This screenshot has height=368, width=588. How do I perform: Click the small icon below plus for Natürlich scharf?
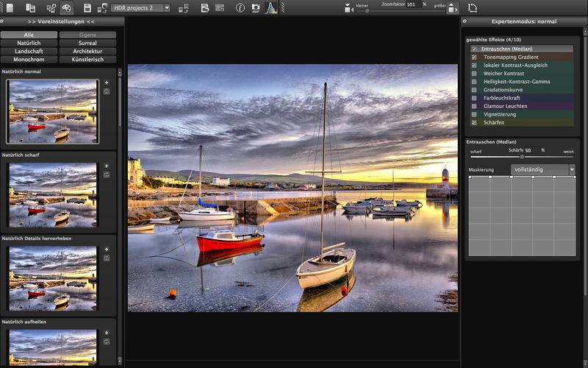coord(107,174)
